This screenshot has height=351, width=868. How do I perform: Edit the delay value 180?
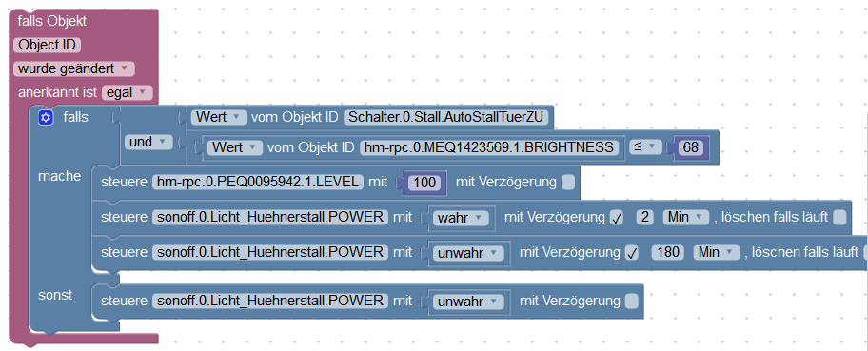point(669,253)
